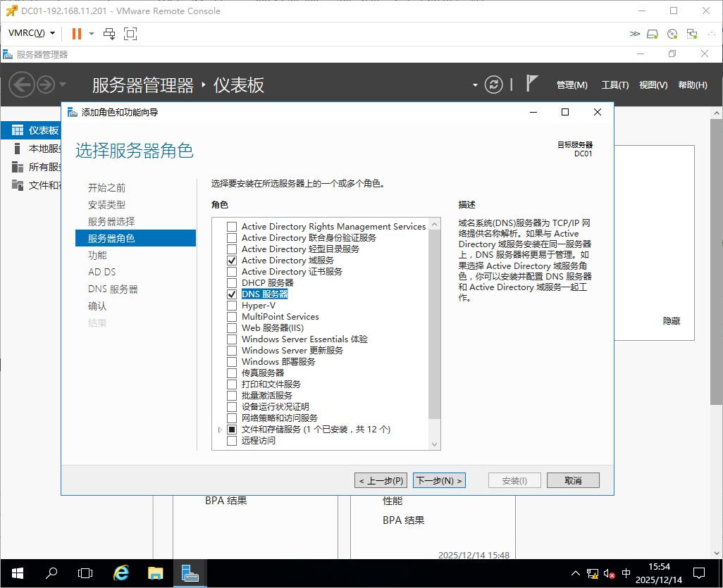Open notifications flag icon
Screen dimensions: 723x588
[x=531, y=84]
